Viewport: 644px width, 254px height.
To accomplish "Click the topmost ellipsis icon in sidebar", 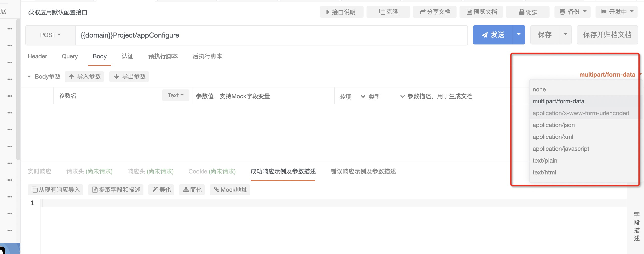I will 10,29.
